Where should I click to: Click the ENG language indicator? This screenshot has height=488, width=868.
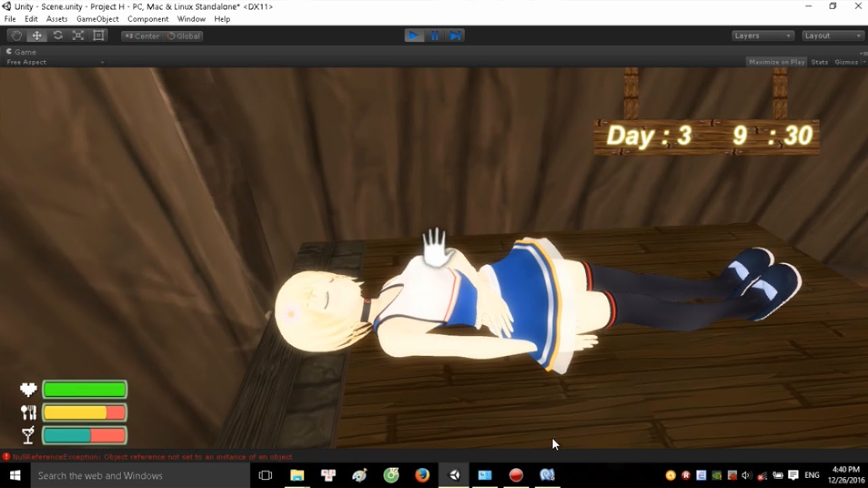click(812, 475)
